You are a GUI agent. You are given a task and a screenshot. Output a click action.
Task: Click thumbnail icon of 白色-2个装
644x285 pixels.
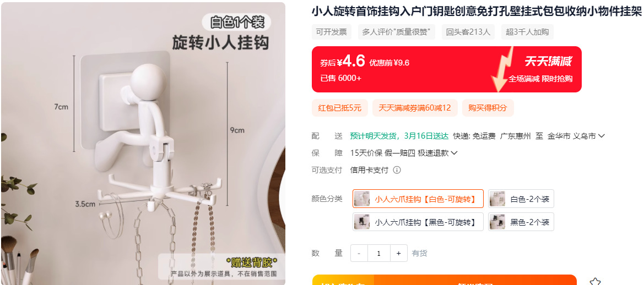tap(497, 199)
